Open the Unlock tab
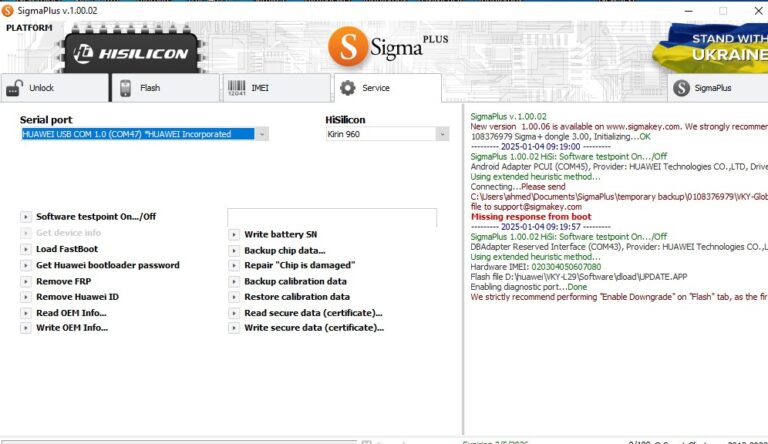This screenshot has width=768, height=444. tap(54, 88)
